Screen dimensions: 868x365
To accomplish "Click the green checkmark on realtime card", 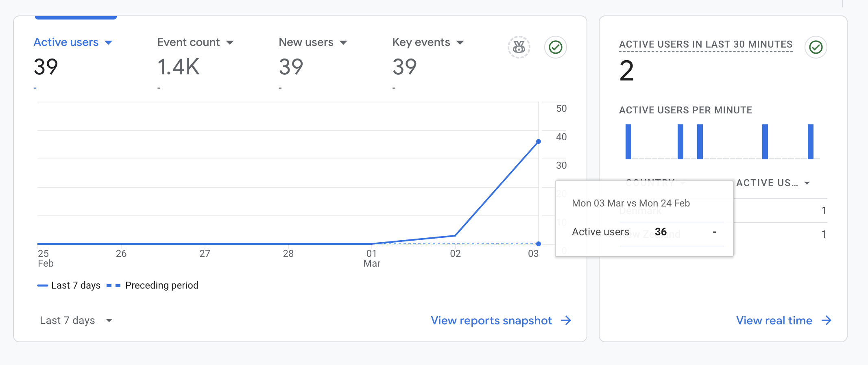I will point(816,47).
